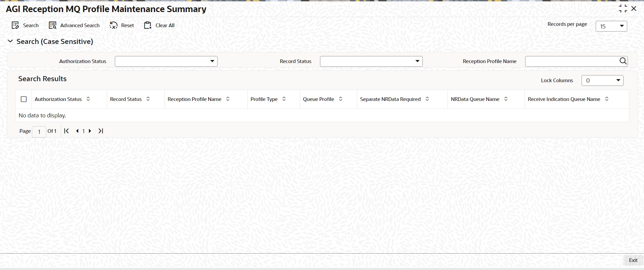Image resolution: width=644 pixels, height=270 pixels.
Task: Open the Lock Columns dropdown
Action: pos(602,80)
